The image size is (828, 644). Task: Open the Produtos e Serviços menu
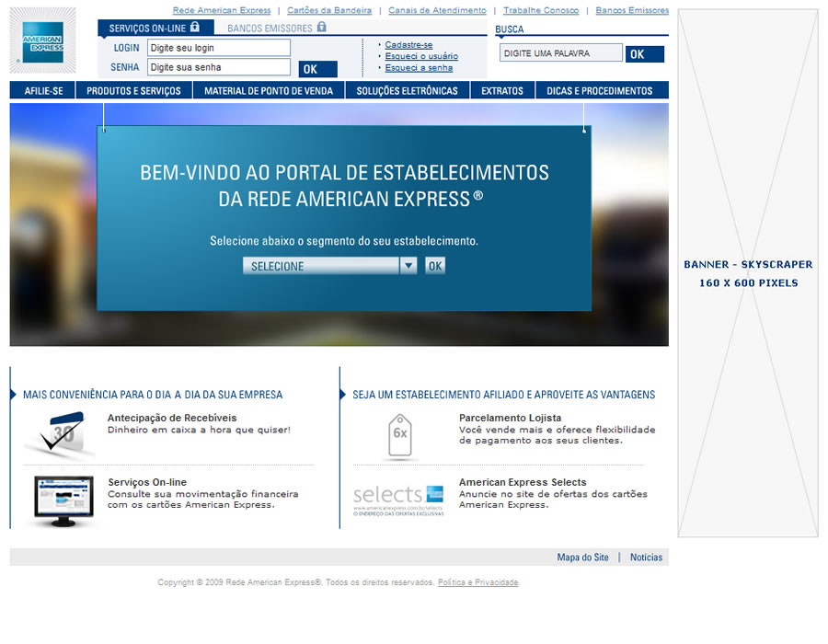(133, 91)
